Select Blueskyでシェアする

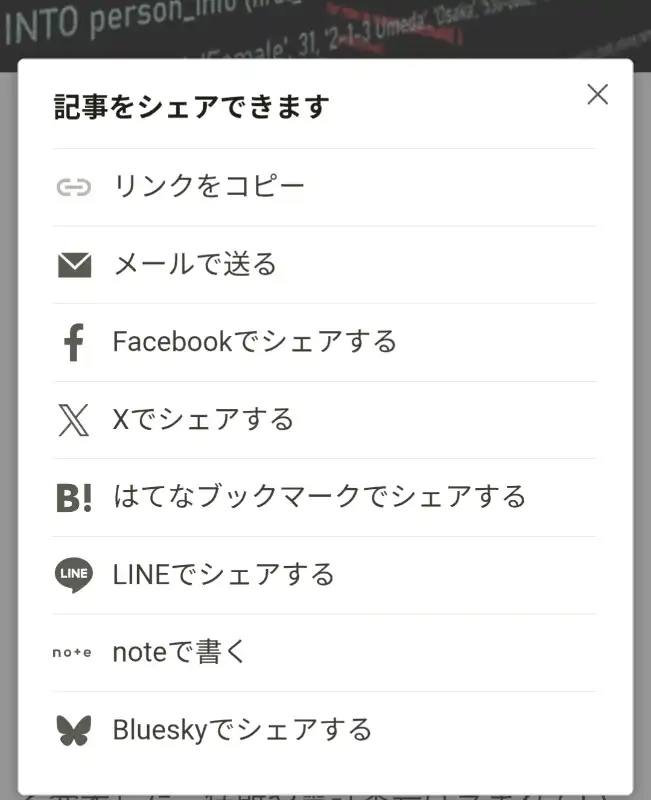pos(241,729)
